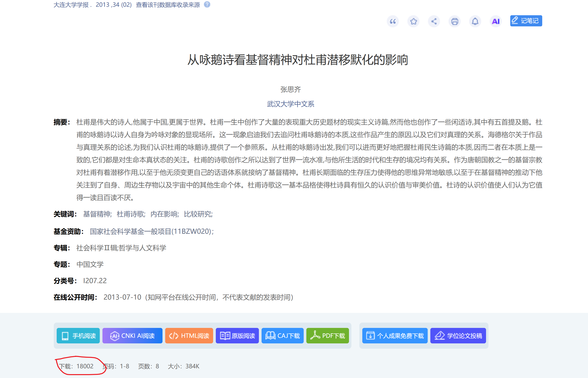Click the share icon
Image resolution: width=588 pixels, height=378 pixels.
434,21
